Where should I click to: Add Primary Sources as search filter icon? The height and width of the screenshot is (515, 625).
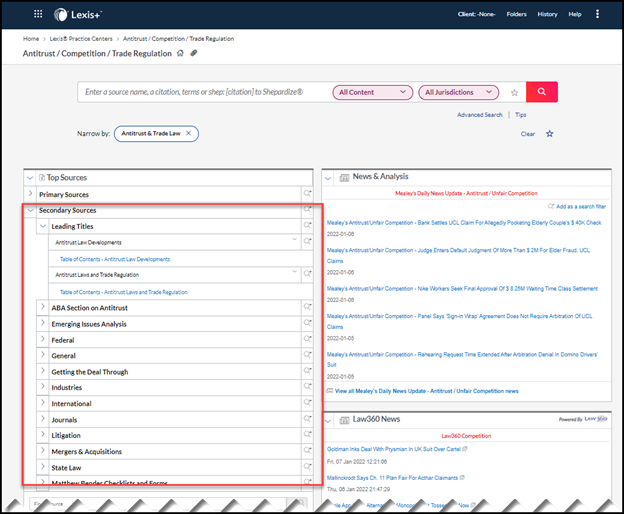pyautogui.click(x=307, y=193)
